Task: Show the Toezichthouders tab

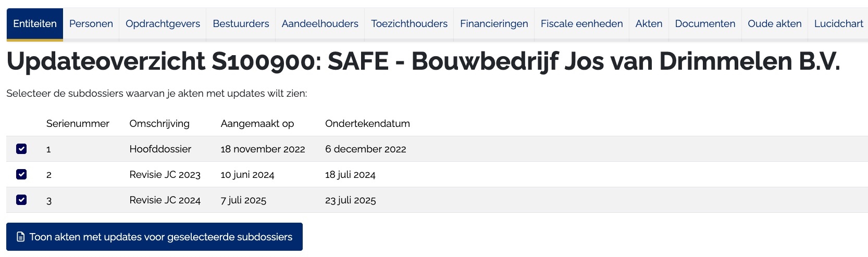Action: pyautogui.click(x=409, y=24)
